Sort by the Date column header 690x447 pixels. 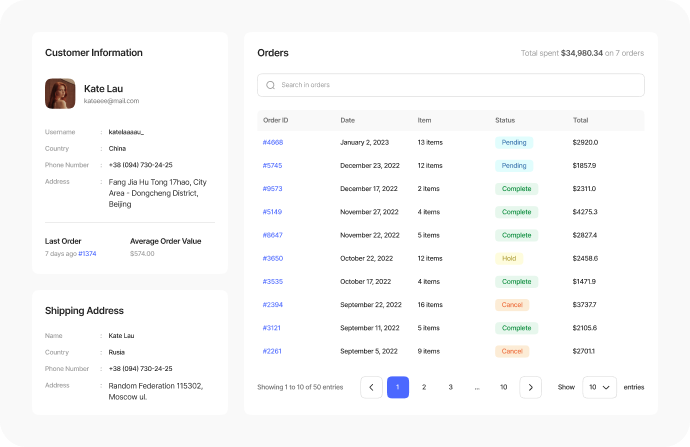(347, 120)
